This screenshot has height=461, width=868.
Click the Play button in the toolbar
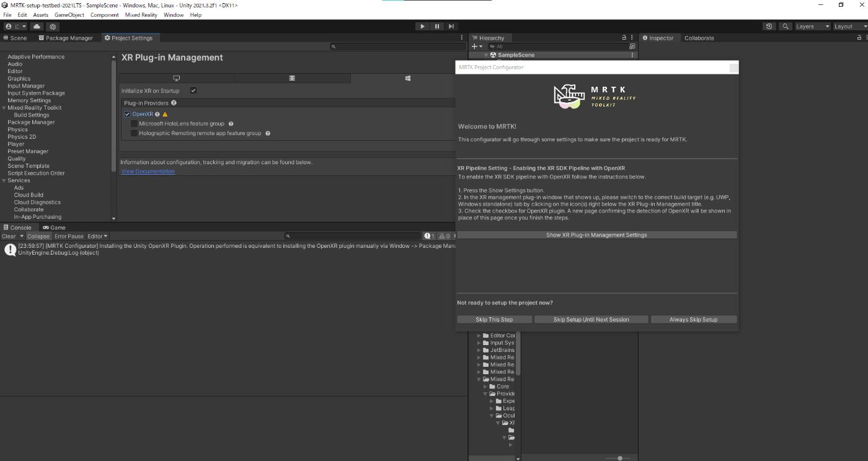[x=422, y=27]
